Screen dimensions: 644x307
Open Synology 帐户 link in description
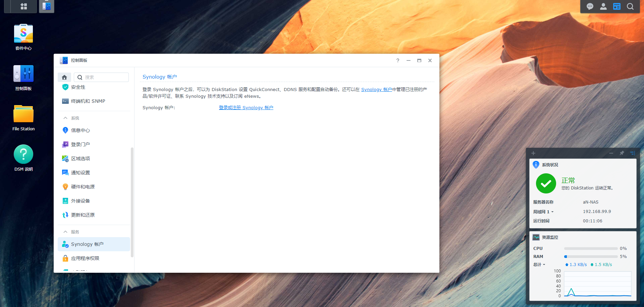point(376,89)
